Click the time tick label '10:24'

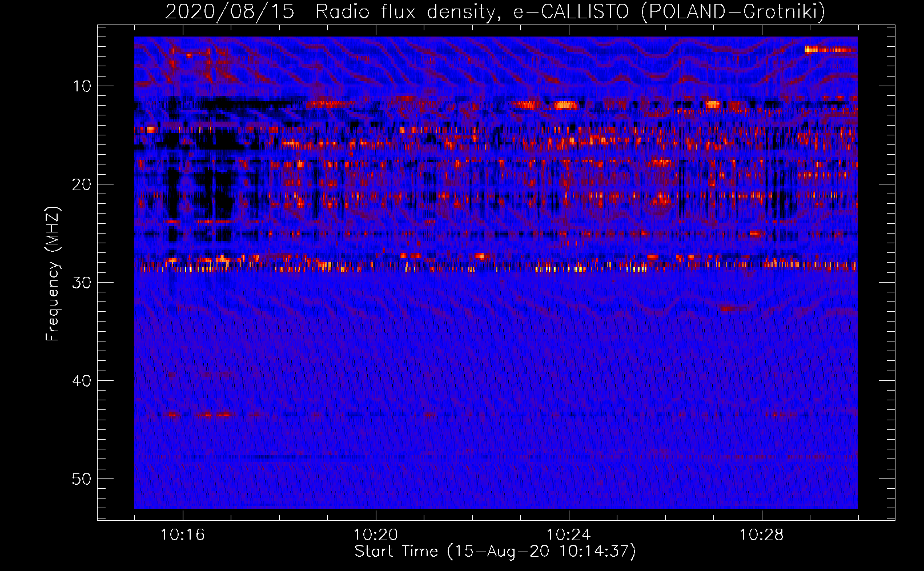(x=569, y=534)
